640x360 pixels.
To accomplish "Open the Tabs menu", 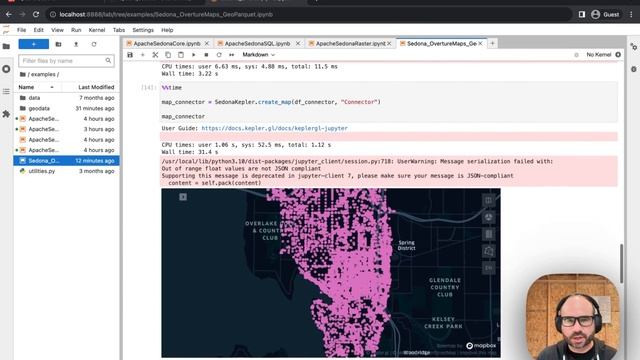I will click(x=119, y=30).
